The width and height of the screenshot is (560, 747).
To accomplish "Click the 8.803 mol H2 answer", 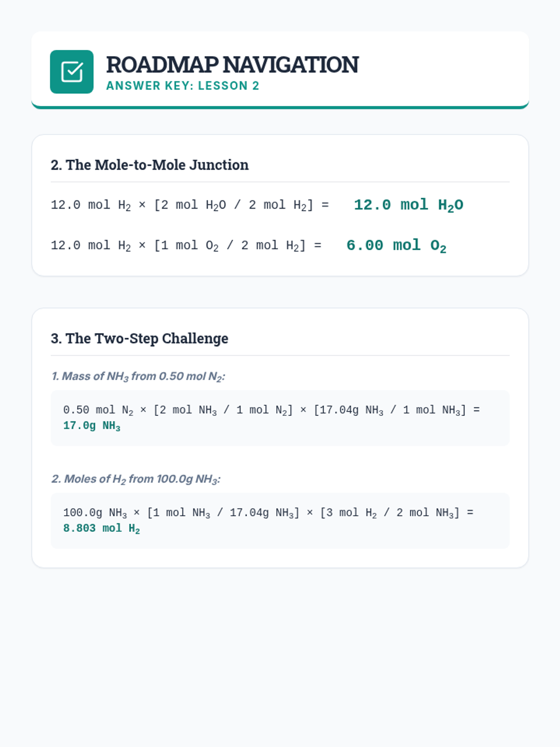I will coord(101,529).
